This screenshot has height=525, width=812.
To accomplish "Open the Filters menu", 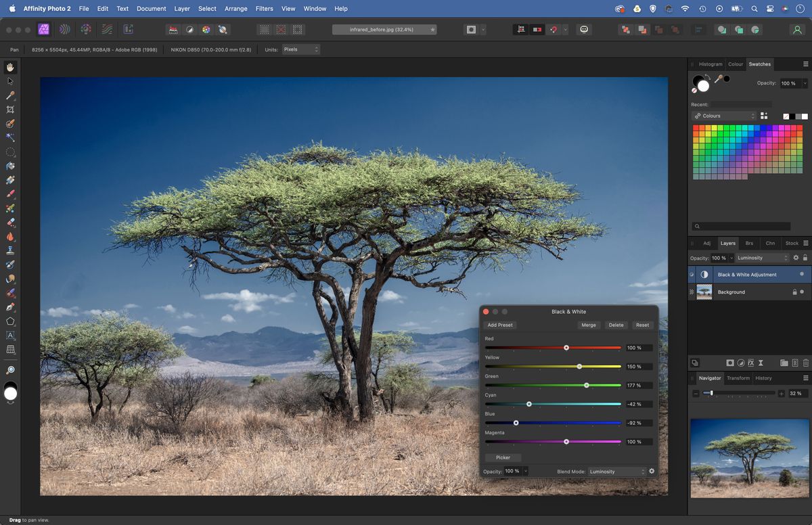I will (x=264, y=8).
